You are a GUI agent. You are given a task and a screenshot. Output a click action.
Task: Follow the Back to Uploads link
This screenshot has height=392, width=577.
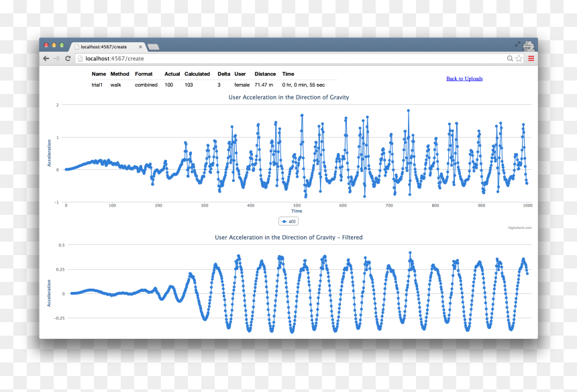pyautogui.click(x=464, y=79)
